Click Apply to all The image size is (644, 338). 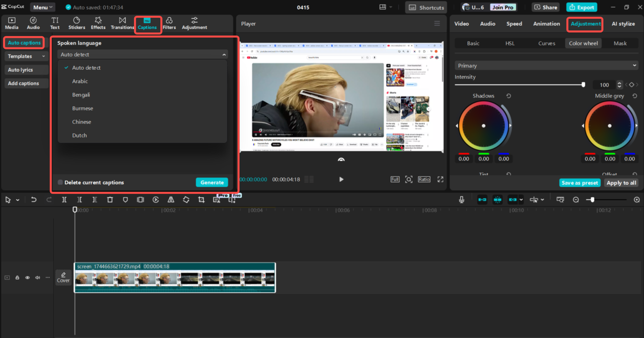click(x=621, y=182)
